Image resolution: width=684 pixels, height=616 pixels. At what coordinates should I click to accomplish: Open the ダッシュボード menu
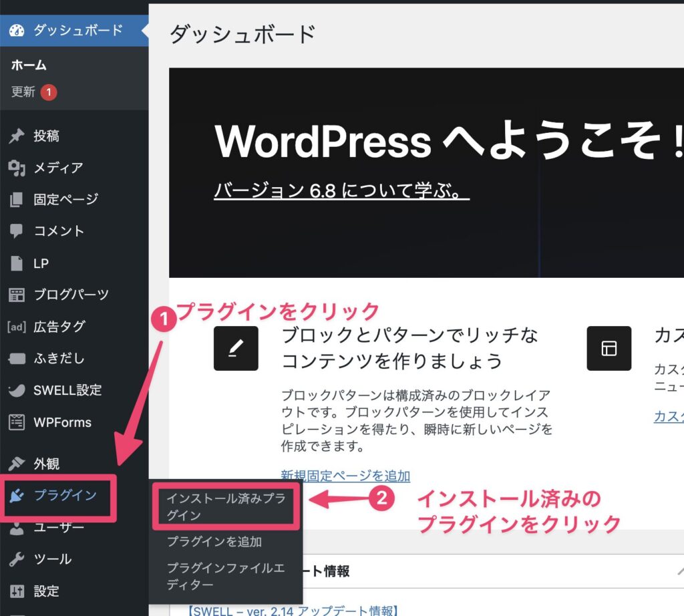[74, 31]
